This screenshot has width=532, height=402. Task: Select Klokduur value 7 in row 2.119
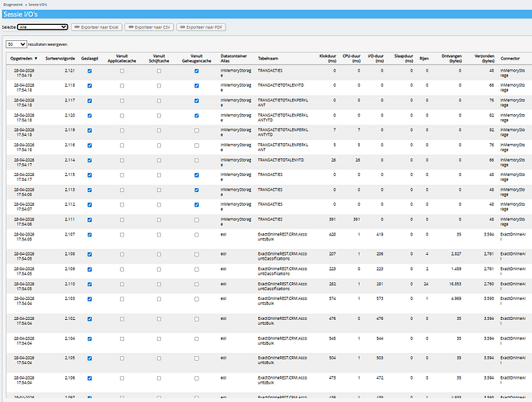(x=334, y=130)
